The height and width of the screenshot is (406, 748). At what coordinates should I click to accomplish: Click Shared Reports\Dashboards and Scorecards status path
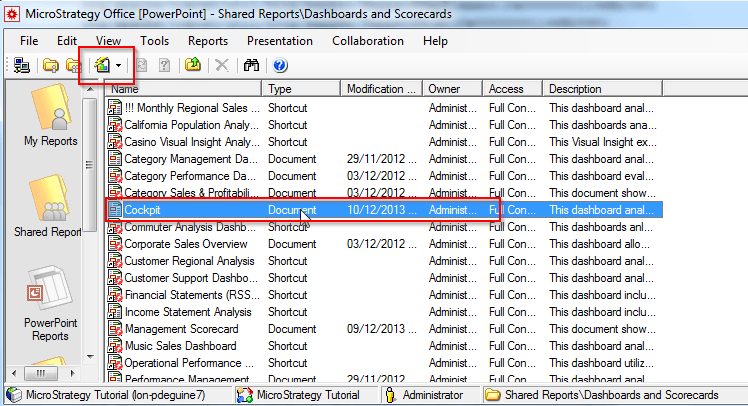(x=602, y=395)
